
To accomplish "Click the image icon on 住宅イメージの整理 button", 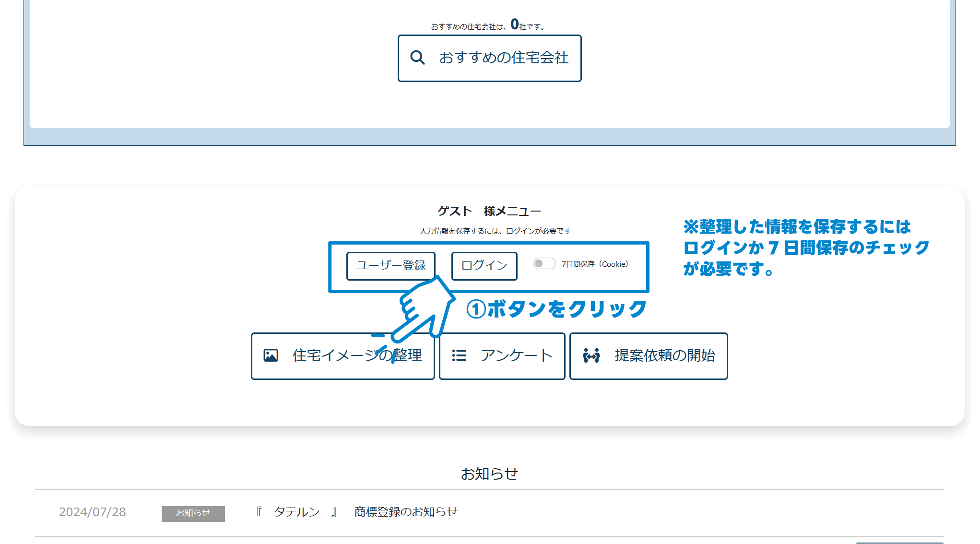I will pos(271,355).
